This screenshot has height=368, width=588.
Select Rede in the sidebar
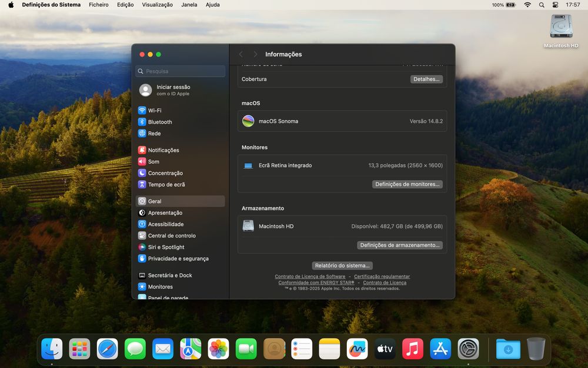(x=180, y=133)
